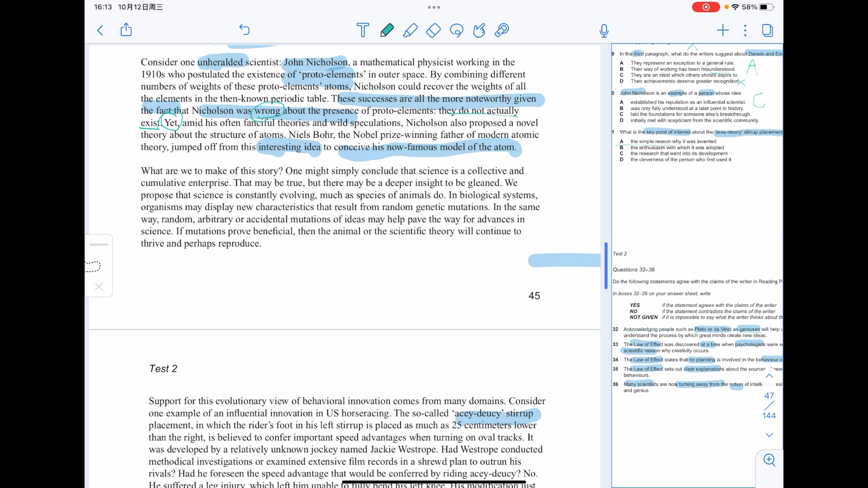Start audio recording with microphone
This screenshot has height=488, width=868.
pos(604,30)
